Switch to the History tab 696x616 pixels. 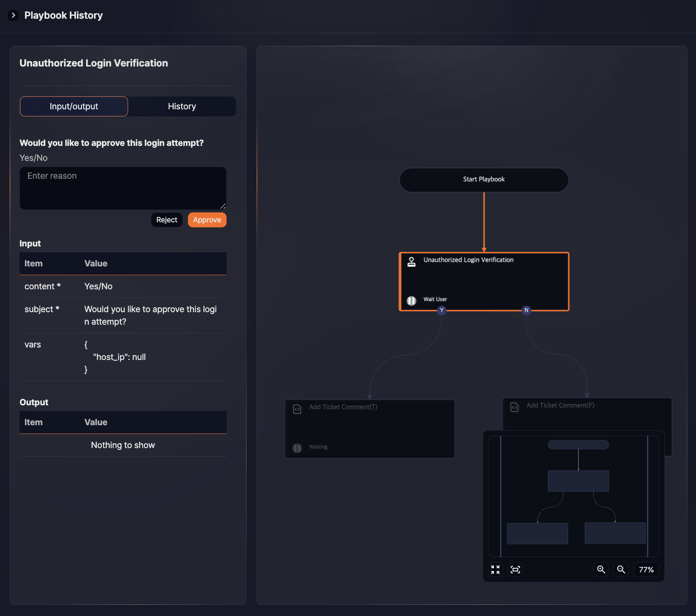coord(182,106)
